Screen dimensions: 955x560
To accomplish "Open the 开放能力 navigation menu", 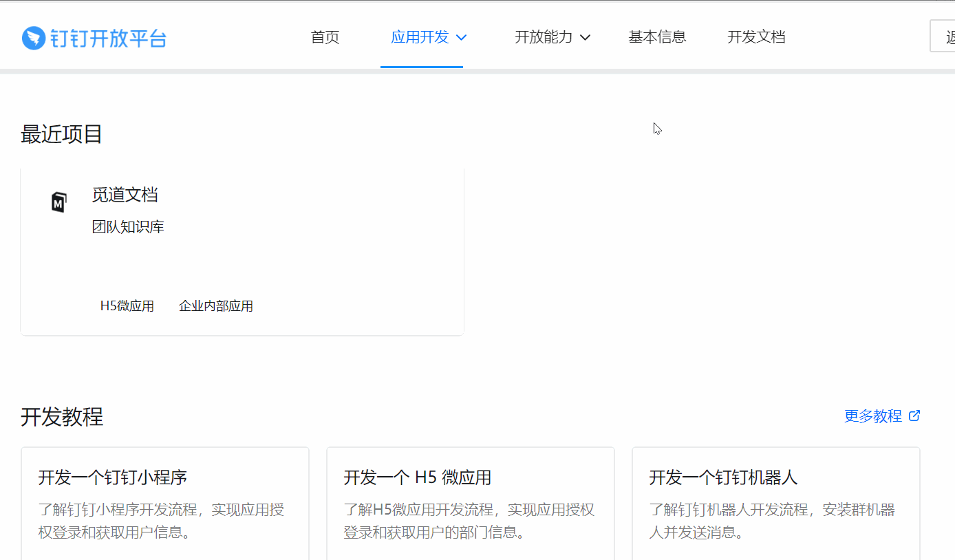I will pyautogui.click(x=543, y=37).
